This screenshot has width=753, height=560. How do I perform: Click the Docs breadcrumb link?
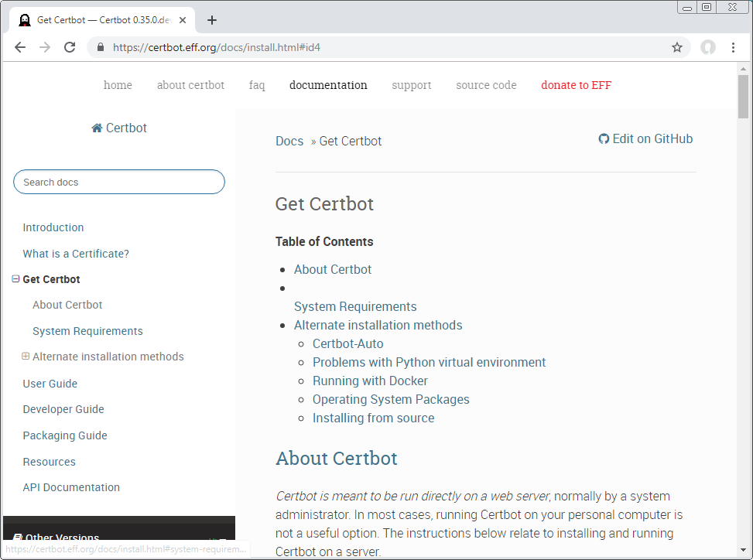pos(289,141)
